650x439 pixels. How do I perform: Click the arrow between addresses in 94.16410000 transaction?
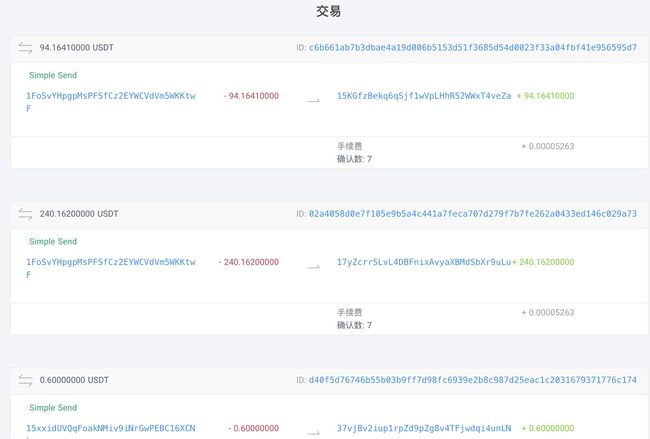[x=313, y=101]
